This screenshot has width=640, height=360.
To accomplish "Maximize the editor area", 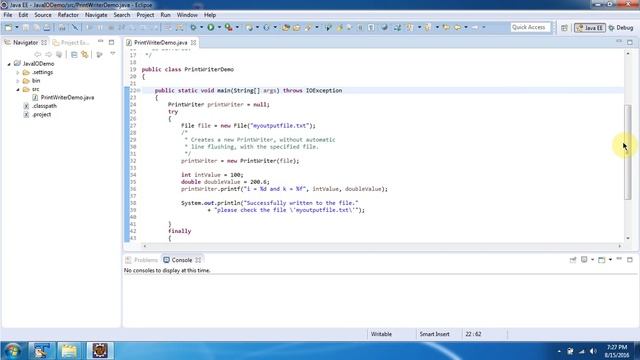I will [630, 42].
